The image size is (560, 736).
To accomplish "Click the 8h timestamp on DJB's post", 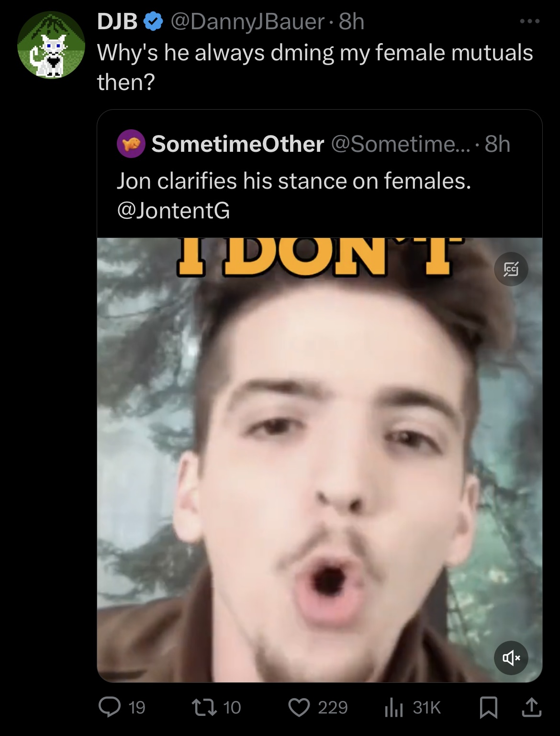I will [x=351, y=22].
